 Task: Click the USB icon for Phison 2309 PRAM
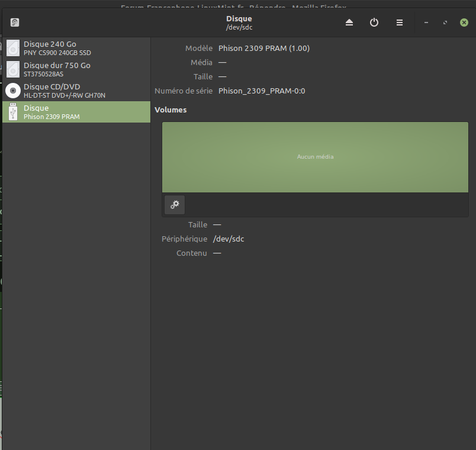coord(13,112)
